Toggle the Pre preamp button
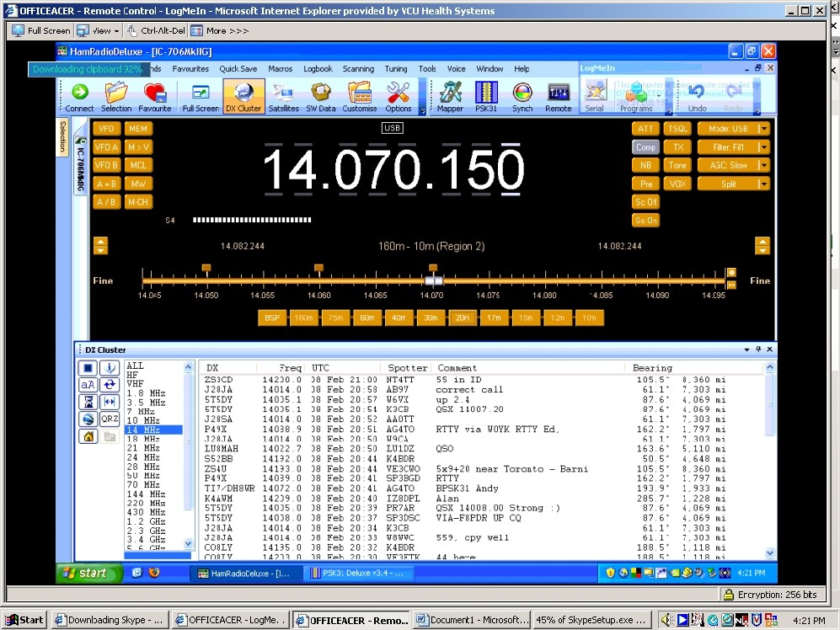 (x=645, y=184)
